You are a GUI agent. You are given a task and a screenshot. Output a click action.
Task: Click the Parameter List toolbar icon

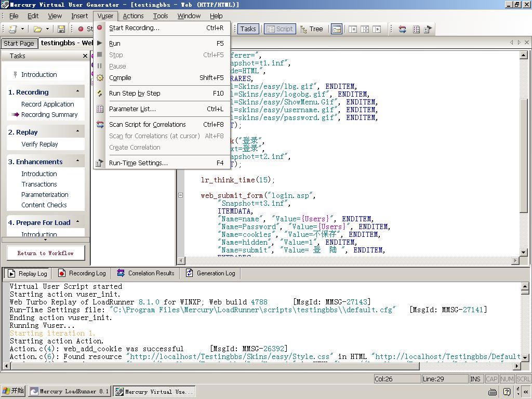point(416,29)
